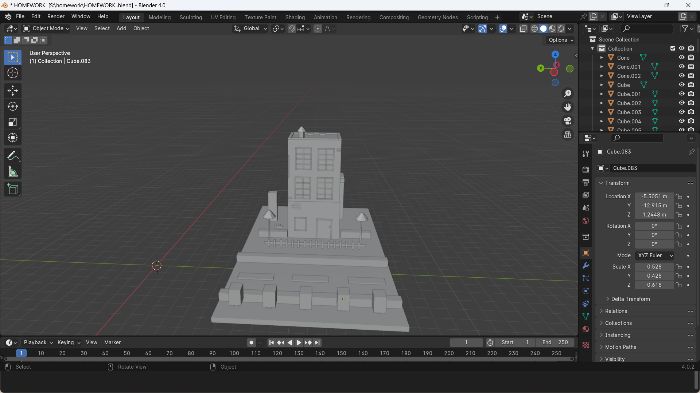Viewport: 700px width, 393px height.
Task: Select the Add Cube tool
Action: pyautogui.click(x=12, y=189)
